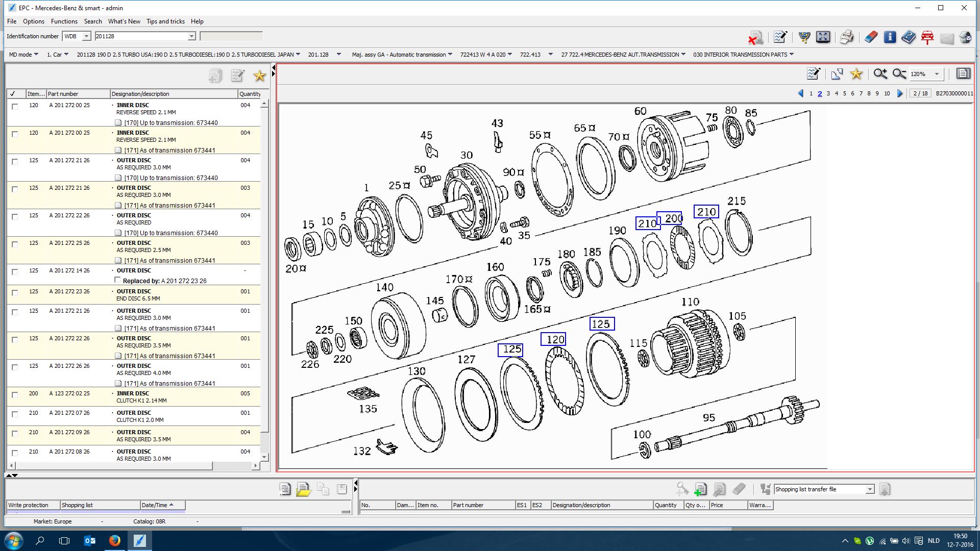The height and width of the screenshot is (551, 980).
Task: Tick 'Replaced by: A 201 272 23 26' checkbox
Action: point(117,280)
